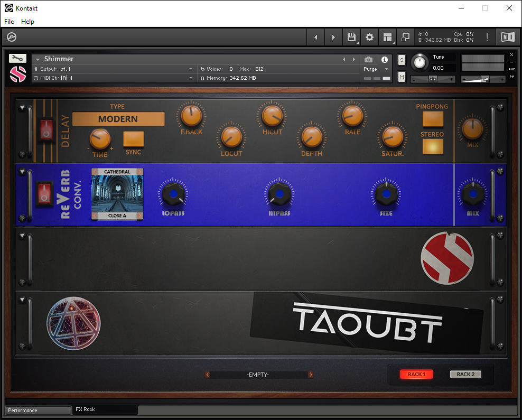
Task: Switch to RACK 2
Action: pos(465,375)
